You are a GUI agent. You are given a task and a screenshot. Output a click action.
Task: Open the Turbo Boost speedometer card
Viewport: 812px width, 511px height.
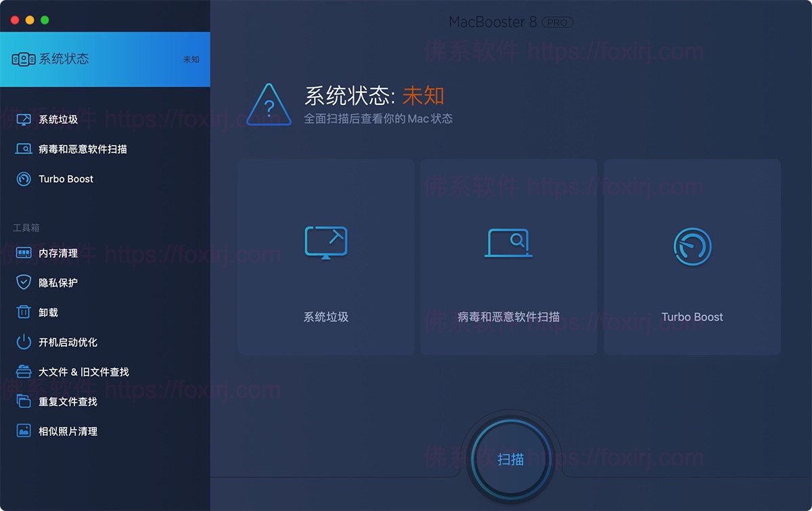(692, 257)
